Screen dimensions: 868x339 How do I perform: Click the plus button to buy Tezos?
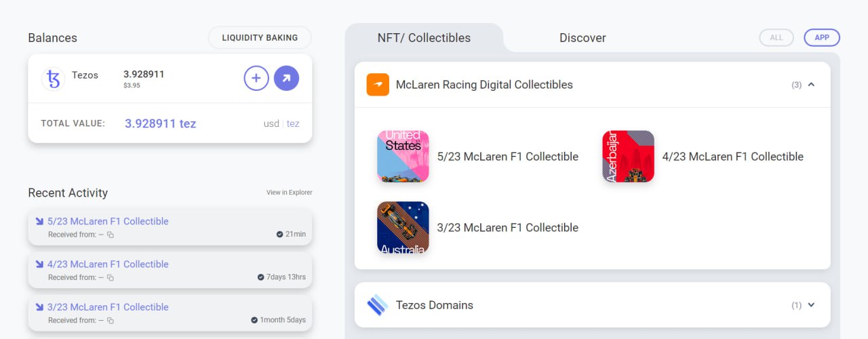coord(256,79)
